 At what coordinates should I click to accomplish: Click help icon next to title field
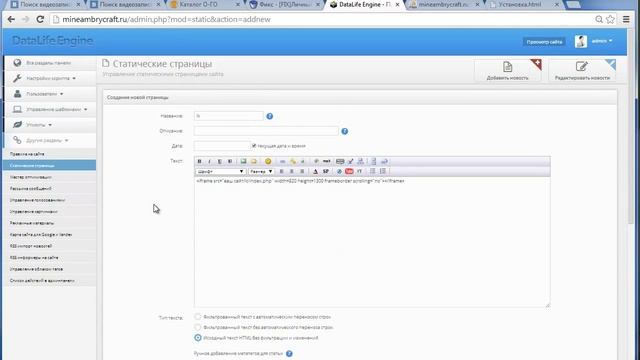(x=269, y=116)
